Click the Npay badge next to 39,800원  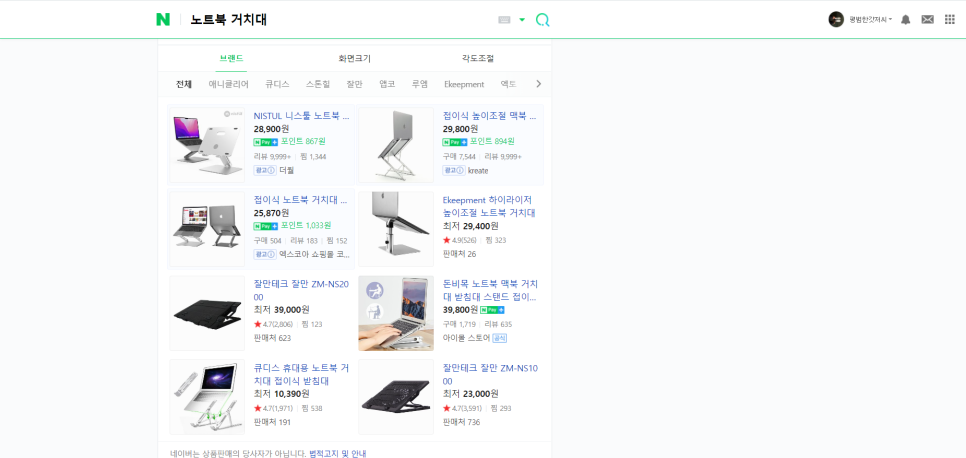click(492, 309)
